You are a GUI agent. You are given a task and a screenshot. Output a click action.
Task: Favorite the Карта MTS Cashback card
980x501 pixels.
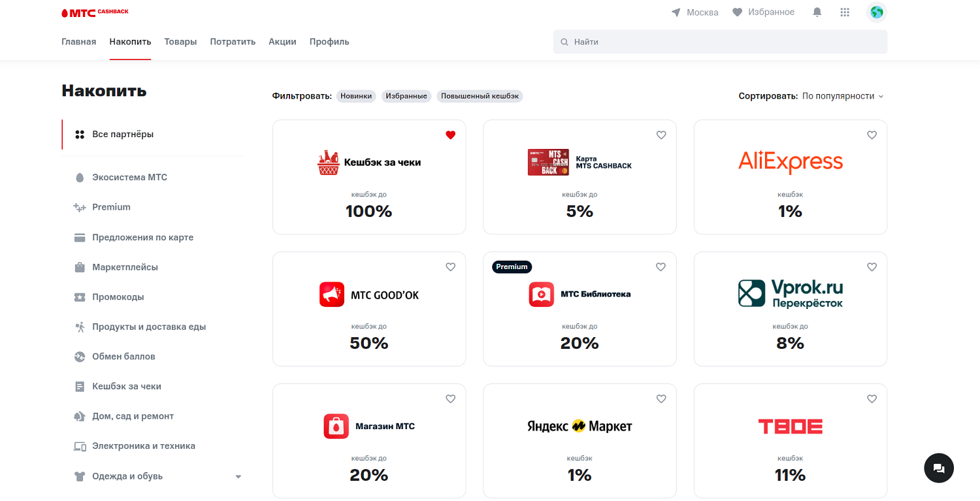[661, 135]
